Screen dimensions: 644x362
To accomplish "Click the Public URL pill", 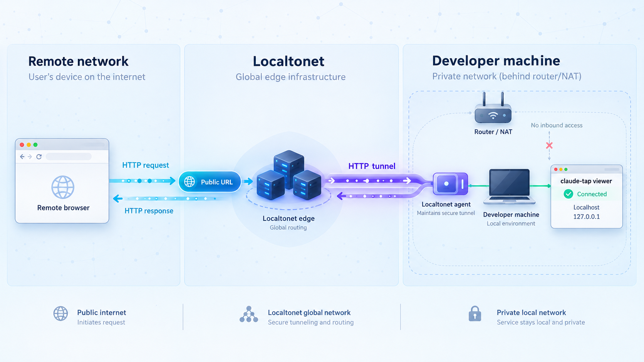I will click(x=210, y=182).
